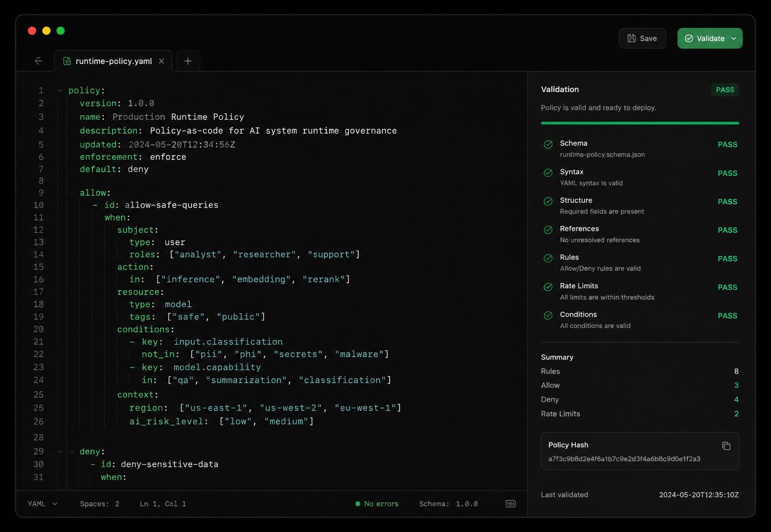Click line number 10 in the gutter

(39, 205)
